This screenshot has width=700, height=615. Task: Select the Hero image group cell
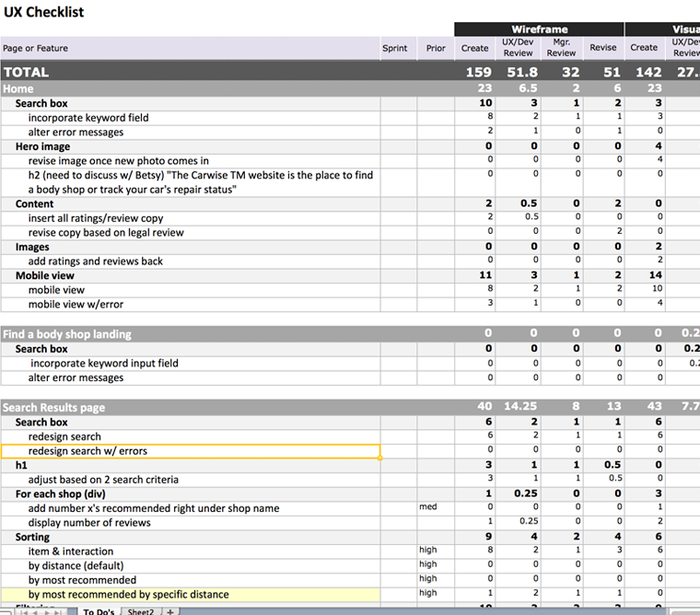pos(190,146)
